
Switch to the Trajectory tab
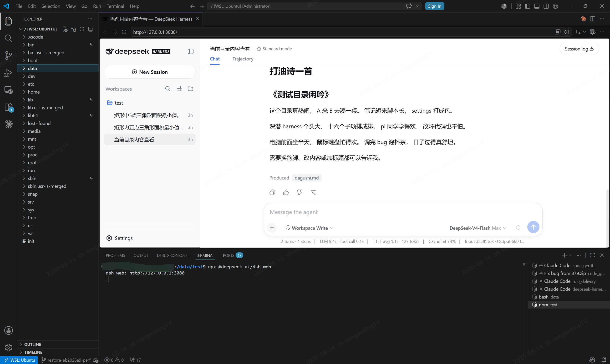pyautogui.click(x=243, y=59)
